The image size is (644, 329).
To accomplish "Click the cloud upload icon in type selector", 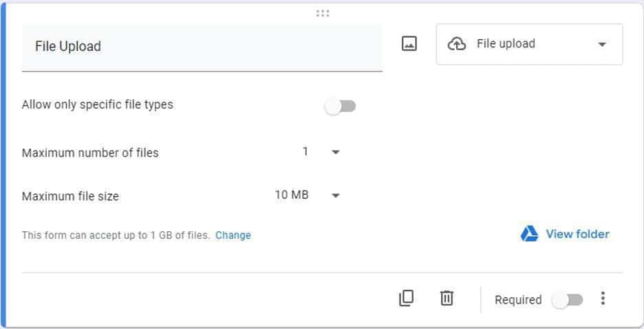I will [x=457, y=44].
